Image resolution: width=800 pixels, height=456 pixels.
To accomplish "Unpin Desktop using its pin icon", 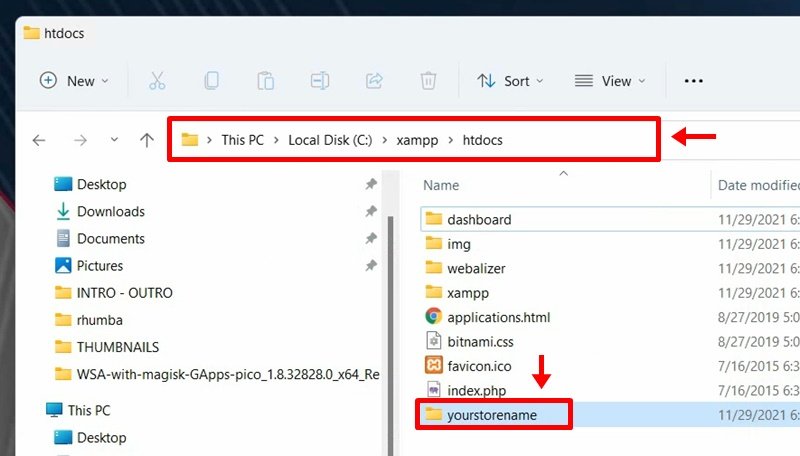I will (371, 184).
